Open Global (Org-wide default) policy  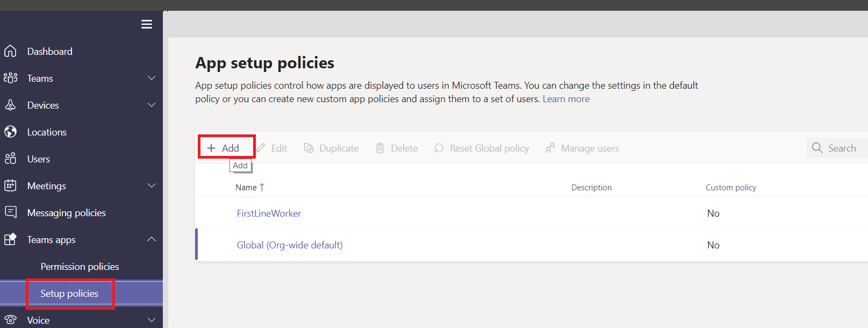coord(289,245)
